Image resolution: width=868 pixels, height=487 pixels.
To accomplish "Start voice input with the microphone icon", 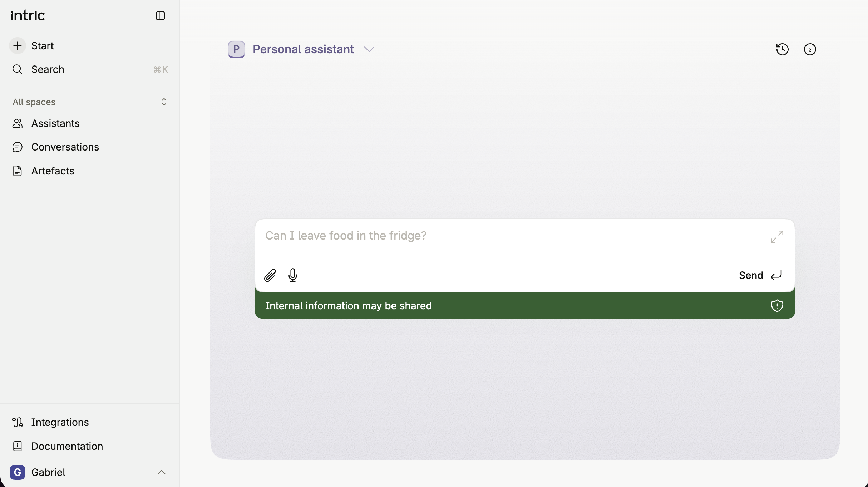I will click(293, 275).
